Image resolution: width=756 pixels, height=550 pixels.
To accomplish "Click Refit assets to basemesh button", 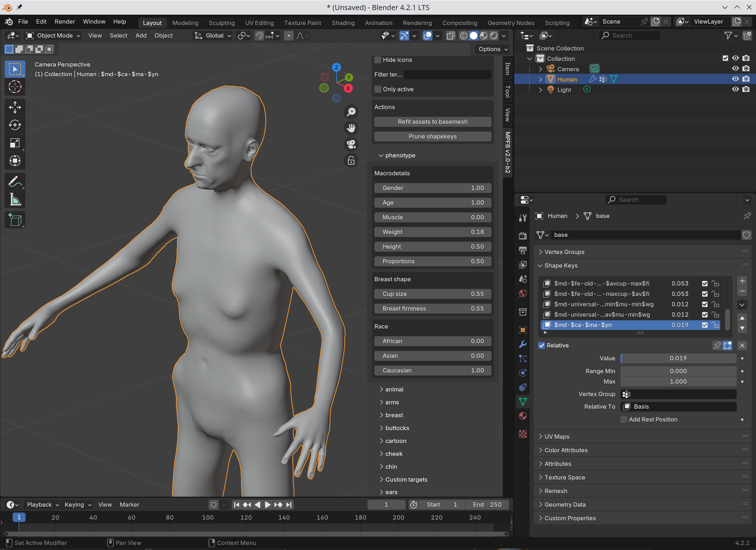I will point(433,122).
